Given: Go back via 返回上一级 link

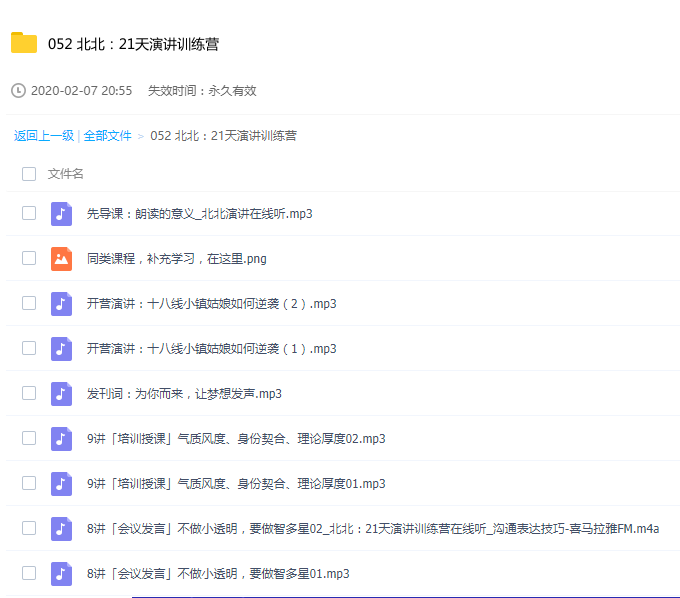Looking at the screenshot, I should tap(44, 136).
